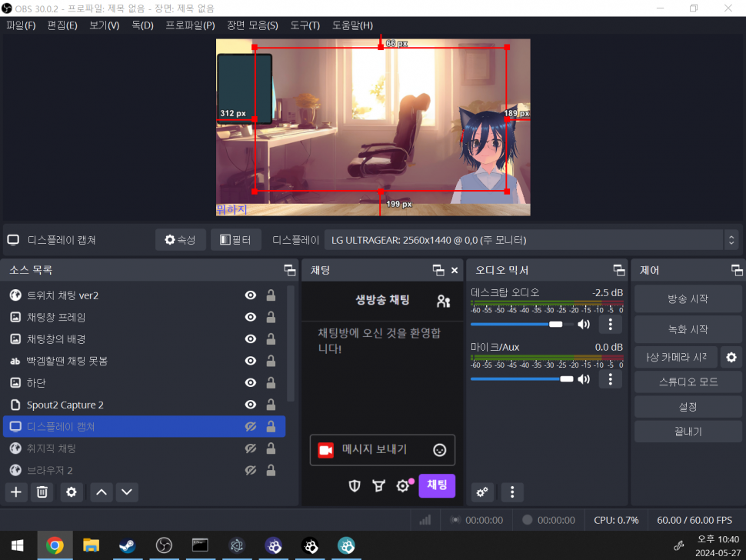Open chat settings gear icon
The height and width of the screenshot is (560, 746).
tap(404, 486)
